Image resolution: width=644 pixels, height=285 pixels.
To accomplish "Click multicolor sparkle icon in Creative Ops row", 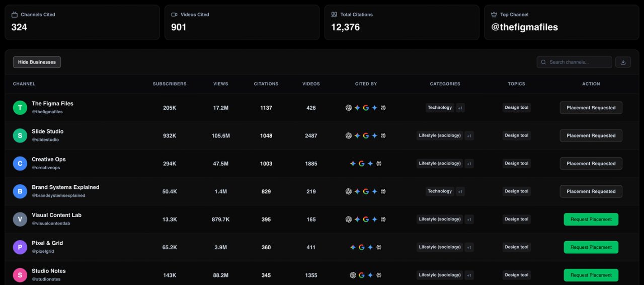I will (353, 164).
